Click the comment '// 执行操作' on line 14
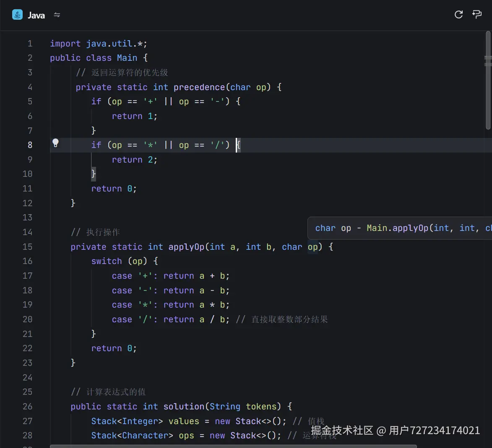This screenshot has width=492, height=448. click(95, 232)
